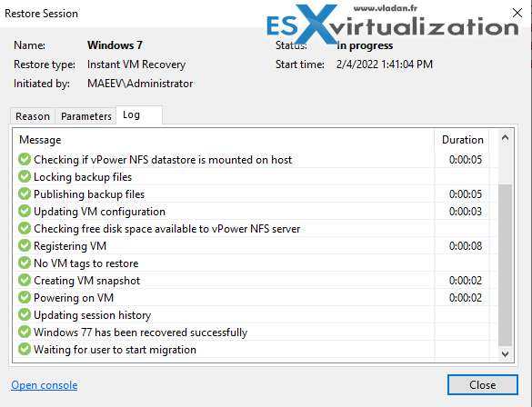Click check icon for No VM tags to restore
Viewport: 532px width, 407px height.
coord(25,263)
